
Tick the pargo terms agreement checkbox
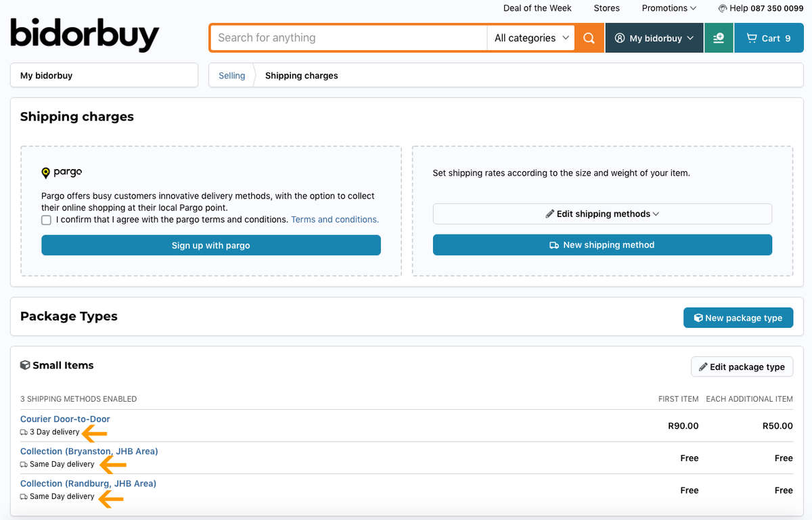(46, 220)
